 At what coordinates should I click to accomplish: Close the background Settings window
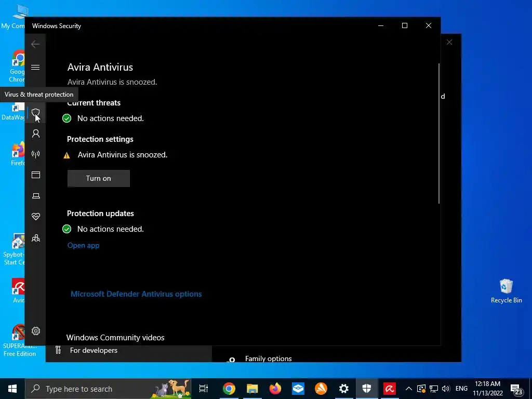449,42
